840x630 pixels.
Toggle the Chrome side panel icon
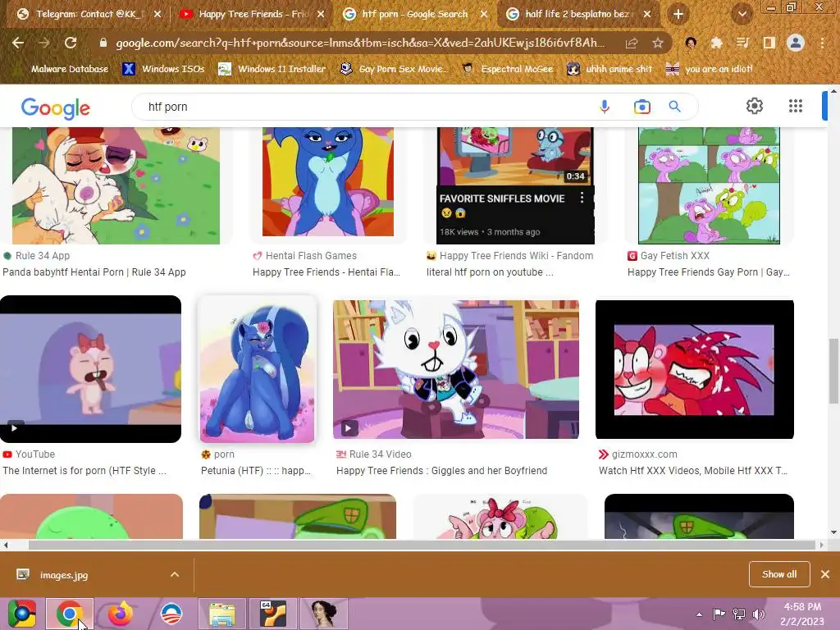point(769,43)
